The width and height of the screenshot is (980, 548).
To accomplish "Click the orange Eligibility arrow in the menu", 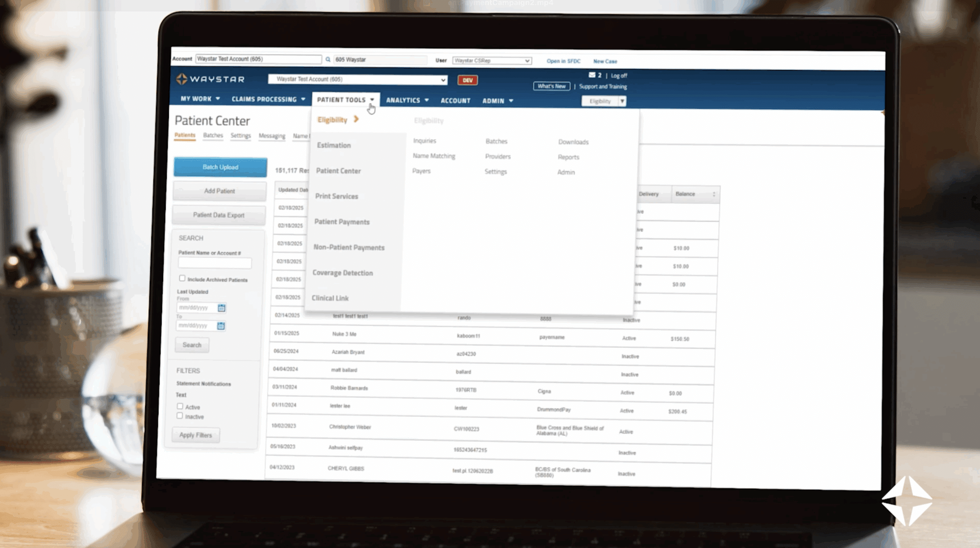I will (x=356, y=119).
